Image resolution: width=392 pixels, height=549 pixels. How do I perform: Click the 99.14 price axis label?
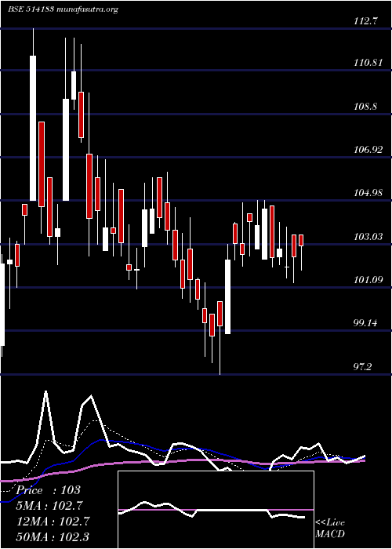(366, 323)
